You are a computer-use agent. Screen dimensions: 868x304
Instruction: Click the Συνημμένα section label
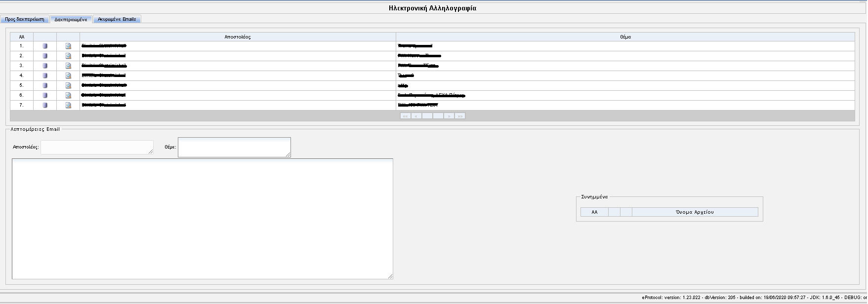[594, 197]
